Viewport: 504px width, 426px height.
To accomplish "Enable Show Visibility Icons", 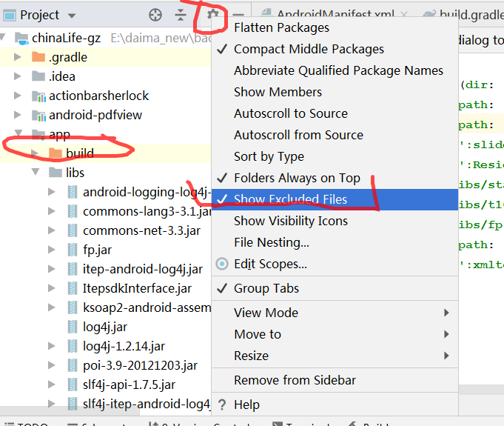I will [335, 221].
